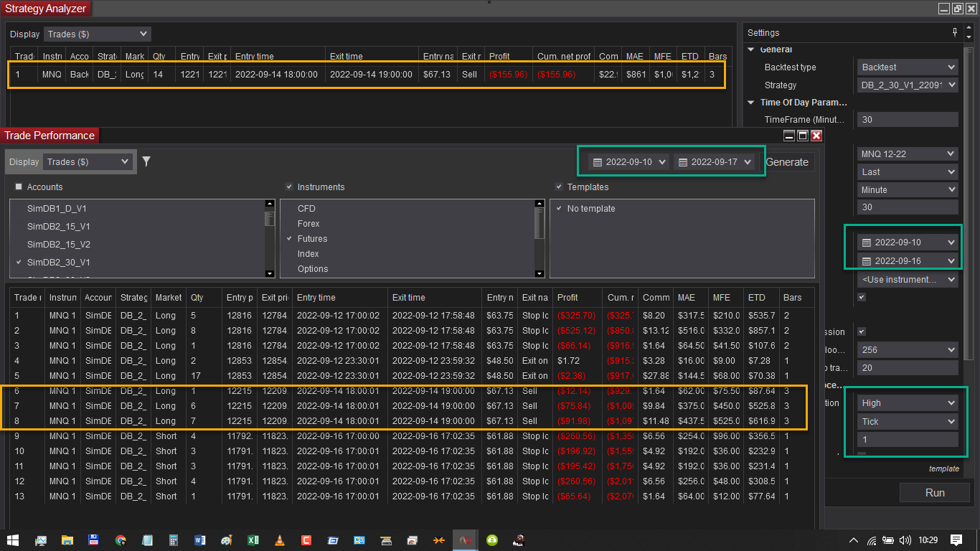Click the Generate button
The height and width of the screenshot is (551, 980).
(x=786, y=162)
